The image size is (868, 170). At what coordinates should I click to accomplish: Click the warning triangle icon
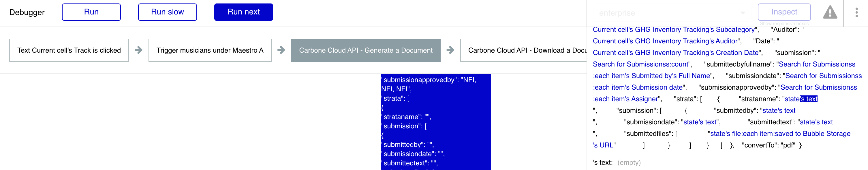[x=830, y=12]
